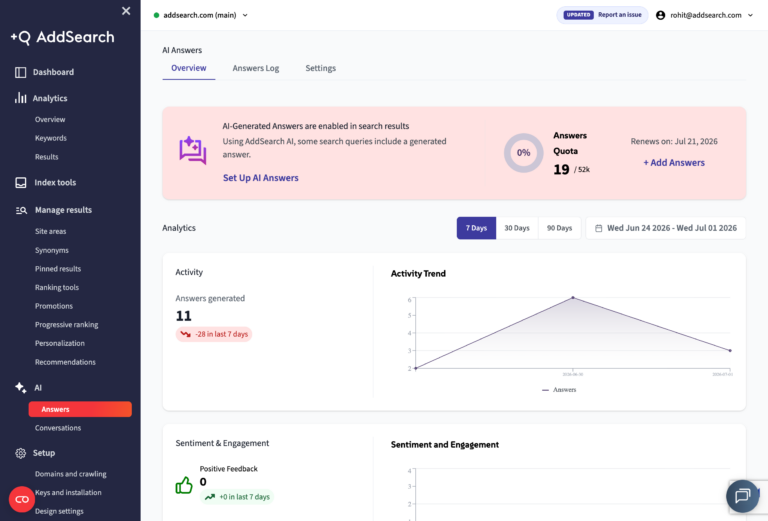Image resolution: width=768 pixels, height=521 pixels.
Task: Click the Set Up AI Answers link
Action: (x=261, y=178)
